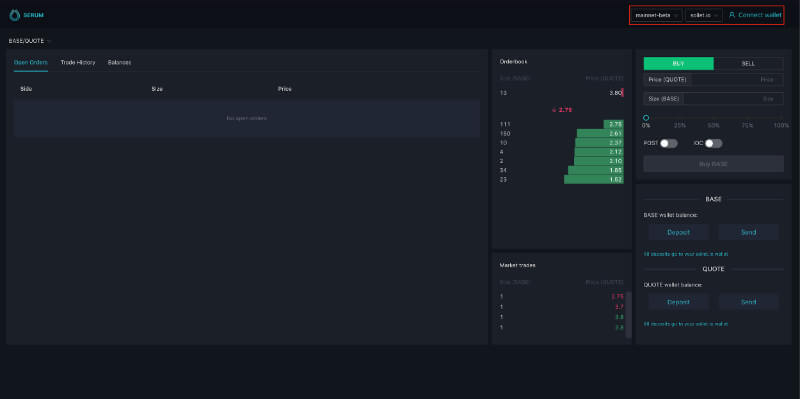Select the 2.12 bid row in orderbook
Viewport: 800px width, 399px height.
[561, 152]
